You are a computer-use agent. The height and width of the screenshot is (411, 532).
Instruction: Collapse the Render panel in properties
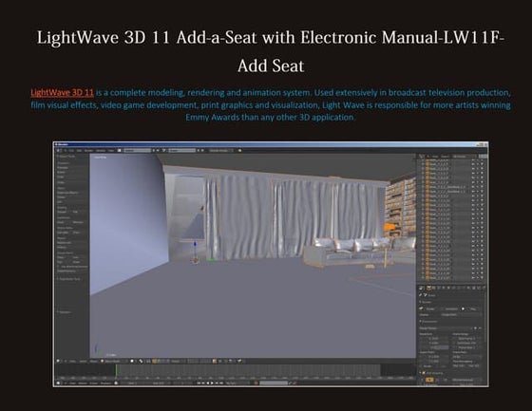click(427, 302)
